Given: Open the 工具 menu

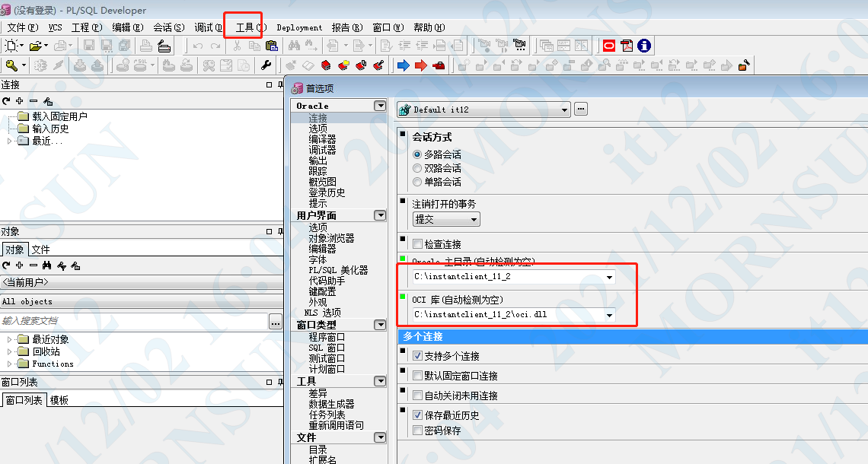Looking at the screenshot, I should pos(244,27).
